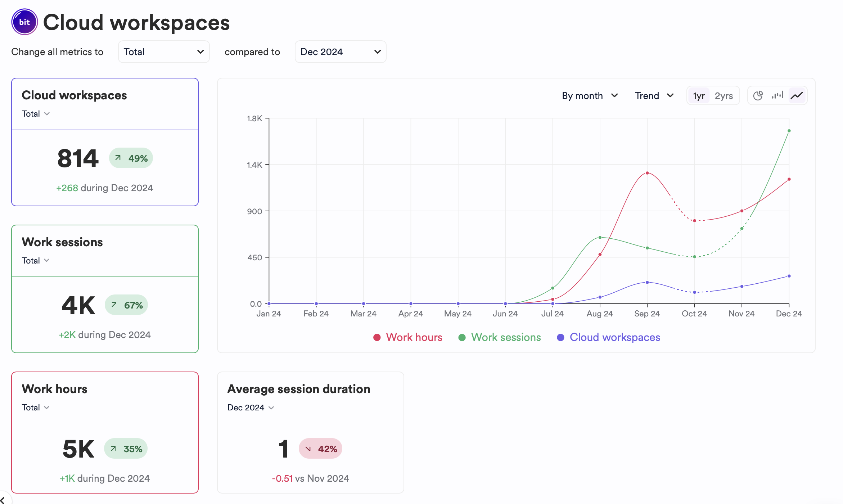Image resolution: width=843 pixels, height=504 pixels.
Task: Click the '-0.51 vs Nov 2024' text
Action: 311,478
